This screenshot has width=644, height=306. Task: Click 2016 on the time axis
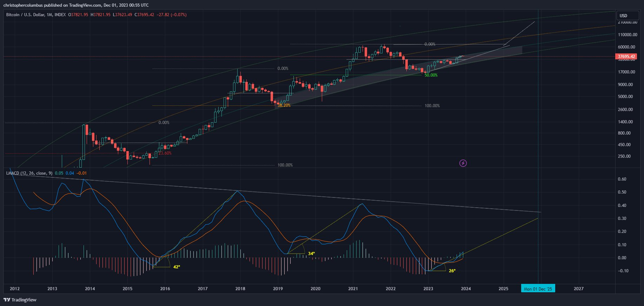coord(165,289)
